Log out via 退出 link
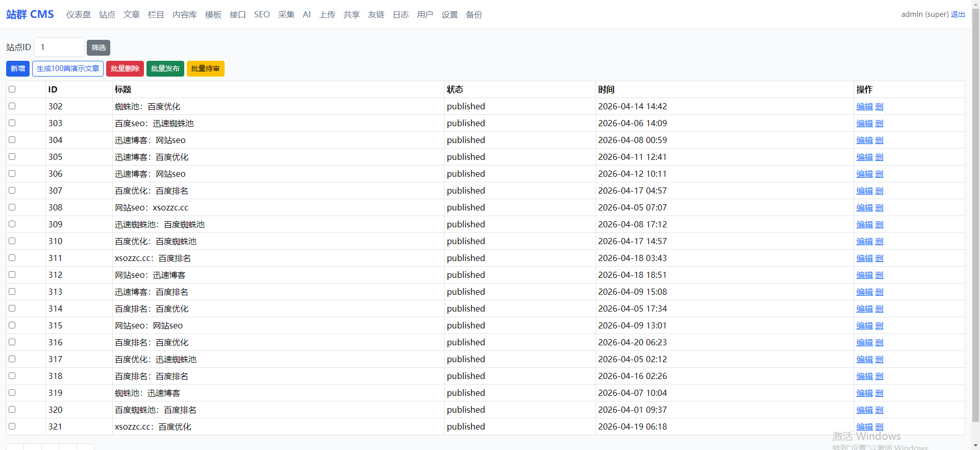The height and width of the screenshot is (450, 980). tap(958, 14)
